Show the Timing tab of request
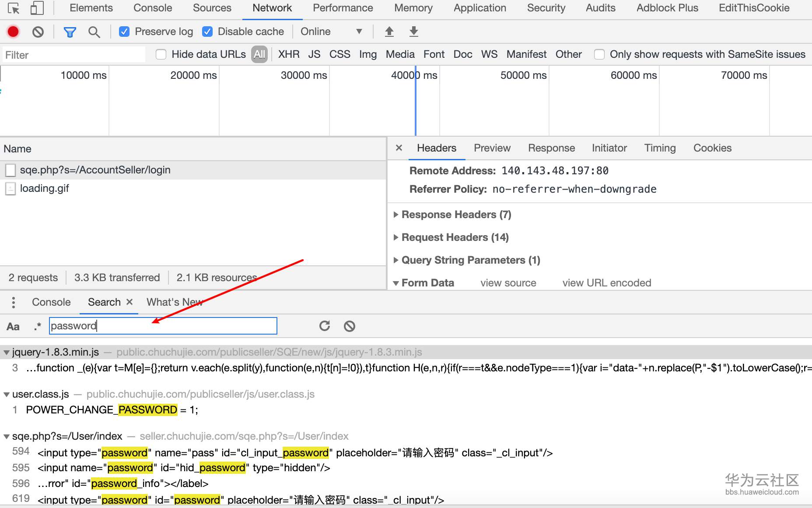This screenshot has width=812, height=508. pos(660,148)
